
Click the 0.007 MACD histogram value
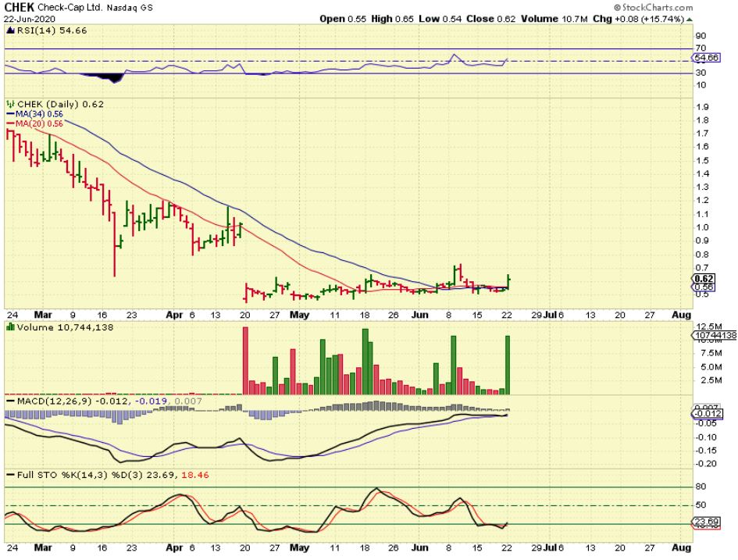[x=187, y=401]
